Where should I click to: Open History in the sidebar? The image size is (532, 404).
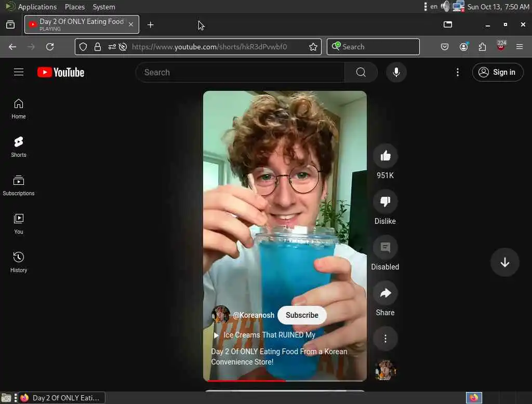19,262
